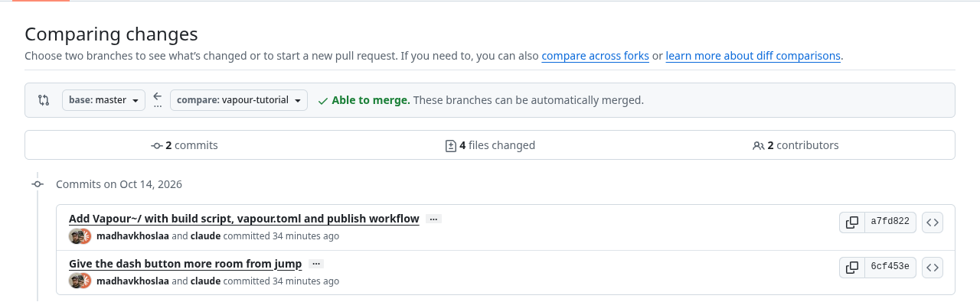Browse repository at commit 6cf453e
Viewport: 980px width, 302px height.
pos(933,268)
